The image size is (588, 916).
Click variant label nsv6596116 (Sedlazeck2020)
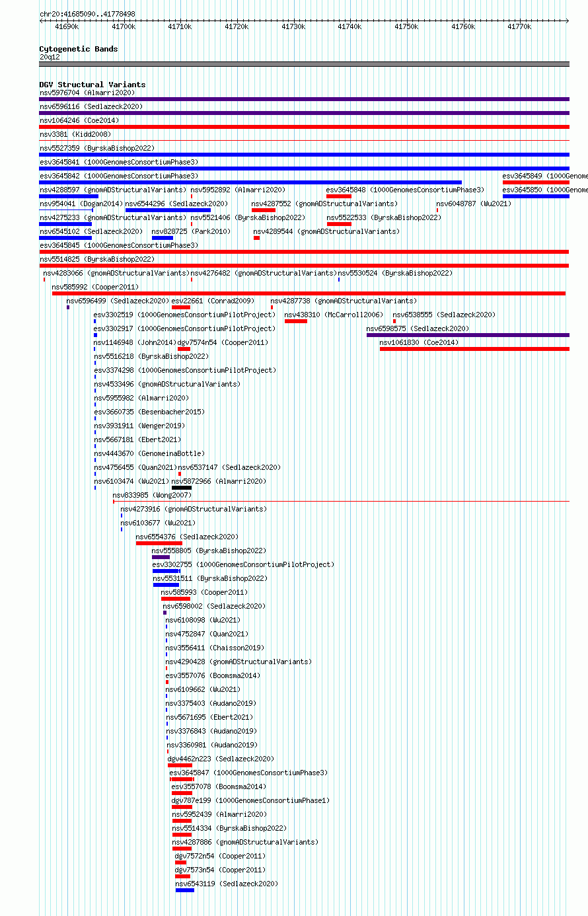point(91,106)
